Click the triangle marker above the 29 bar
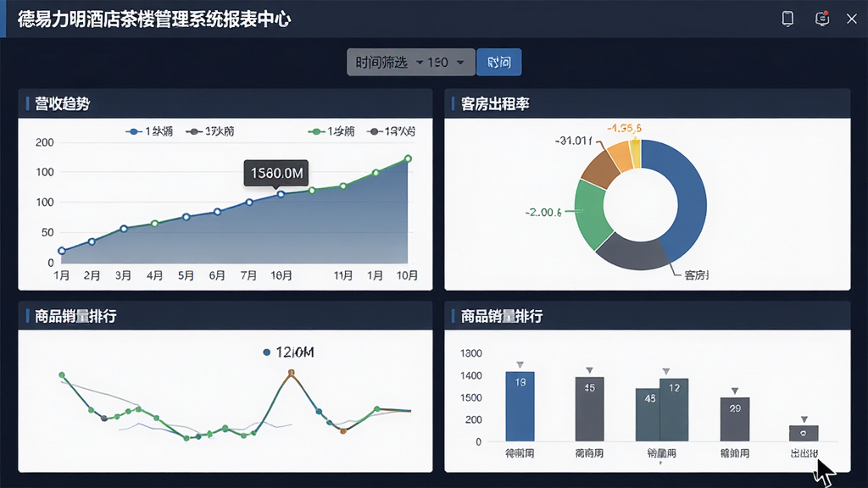This screenshot has width=868, height=488. click(x=735, y=391)
